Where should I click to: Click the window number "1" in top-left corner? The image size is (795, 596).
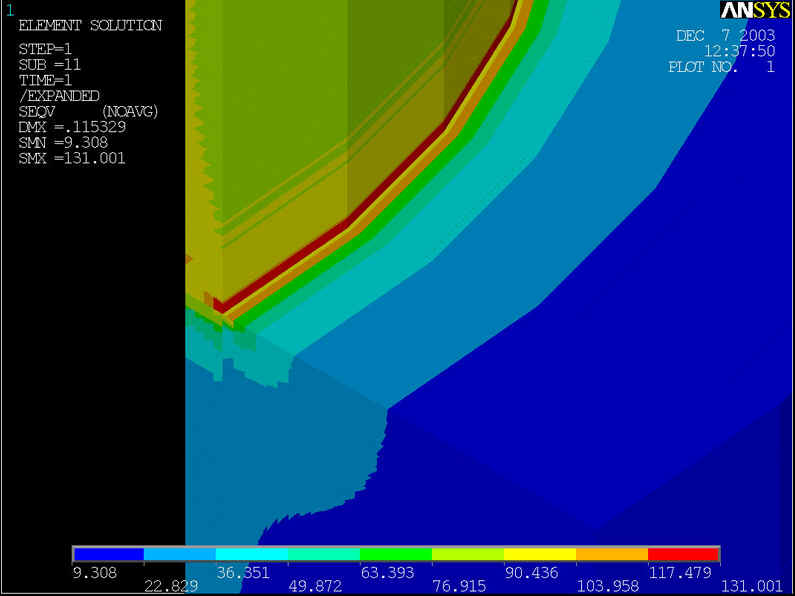(x=10, y=10)
